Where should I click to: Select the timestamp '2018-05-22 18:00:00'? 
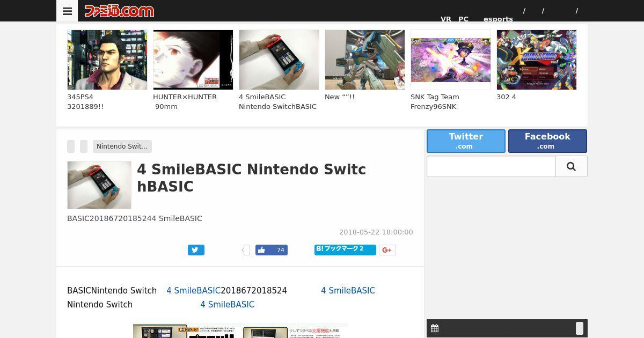(376, 232)
